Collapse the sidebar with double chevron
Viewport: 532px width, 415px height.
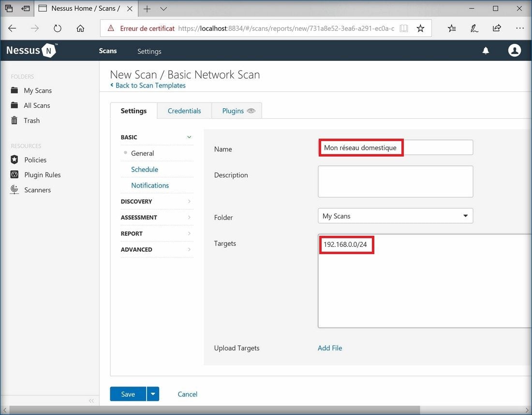tap(91, 401)
